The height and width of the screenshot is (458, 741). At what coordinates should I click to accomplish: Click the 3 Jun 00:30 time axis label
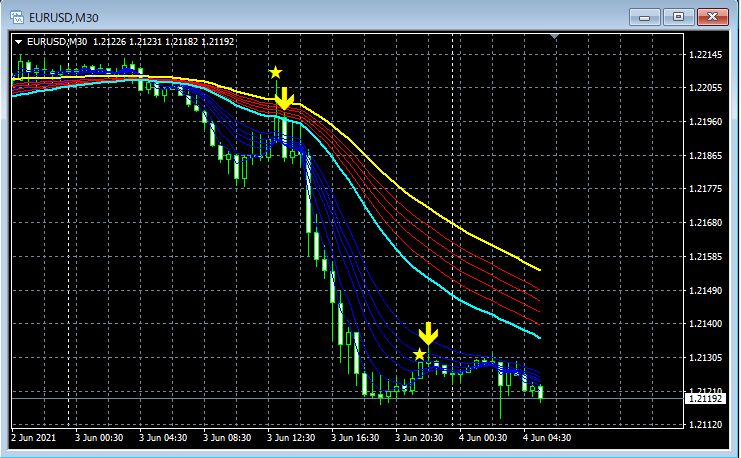[x=99, y=438]
